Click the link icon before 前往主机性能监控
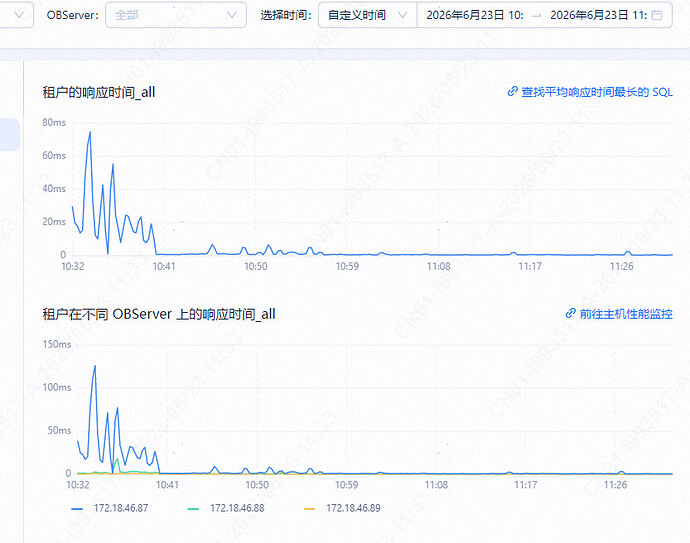 pos(570,313)
